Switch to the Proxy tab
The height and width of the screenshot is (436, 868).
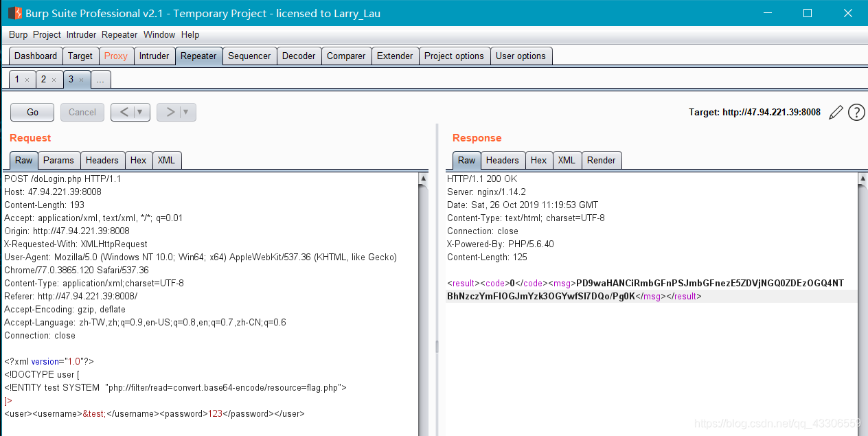[x=116, y=56]
